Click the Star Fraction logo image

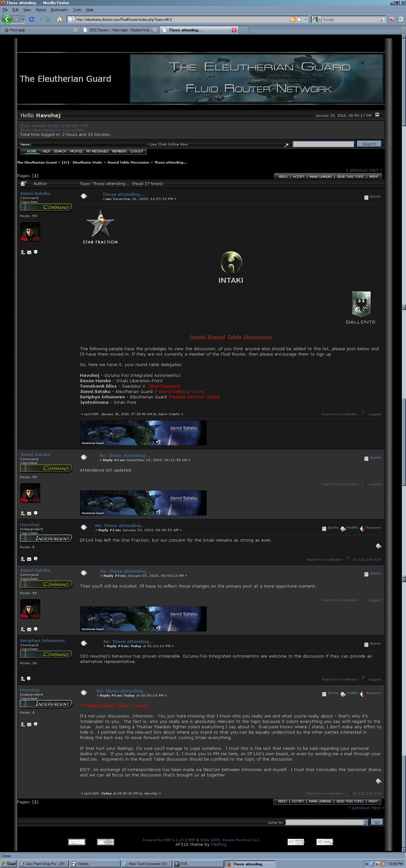pos(100,227)
